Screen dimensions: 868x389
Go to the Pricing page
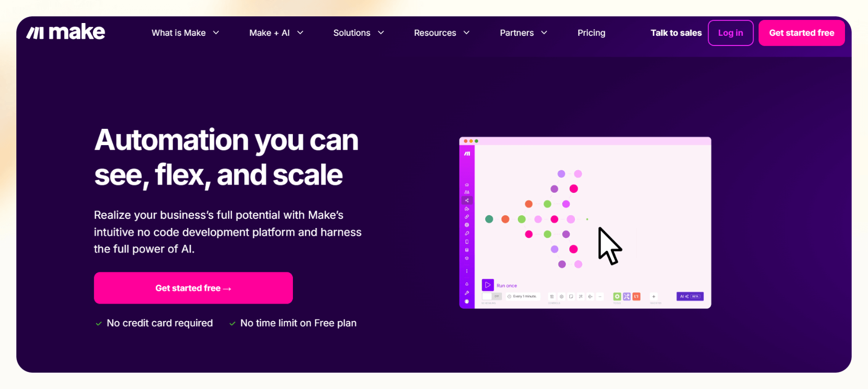pyautogui.click(x=591, y=33)
